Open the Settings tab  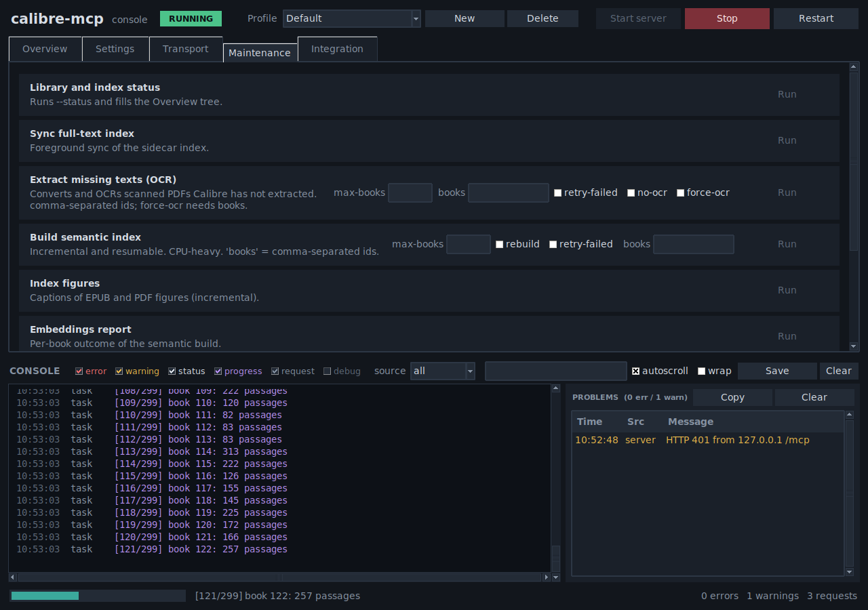pyautogui.click(x=115, y=49)
